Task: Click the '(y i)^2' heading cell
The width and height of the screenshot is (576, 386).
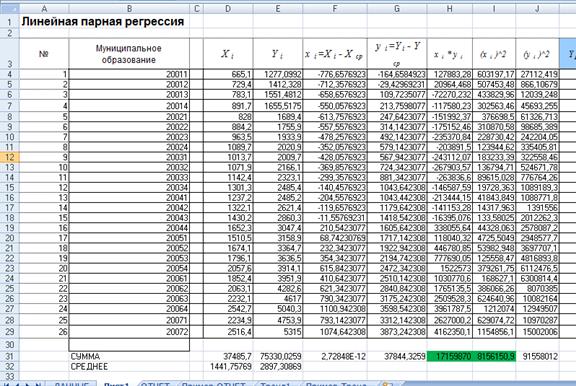Action: pos(537,54)
